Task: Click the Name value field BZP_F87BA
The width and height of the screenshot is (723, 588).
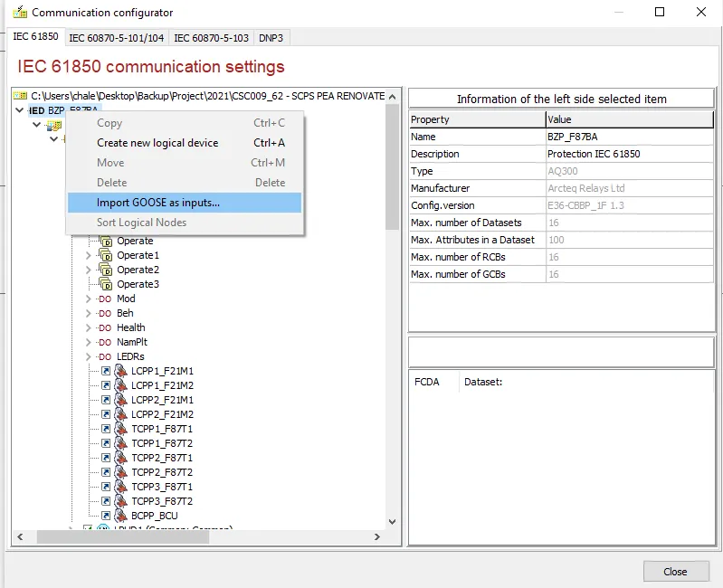Action: (630, 137)
